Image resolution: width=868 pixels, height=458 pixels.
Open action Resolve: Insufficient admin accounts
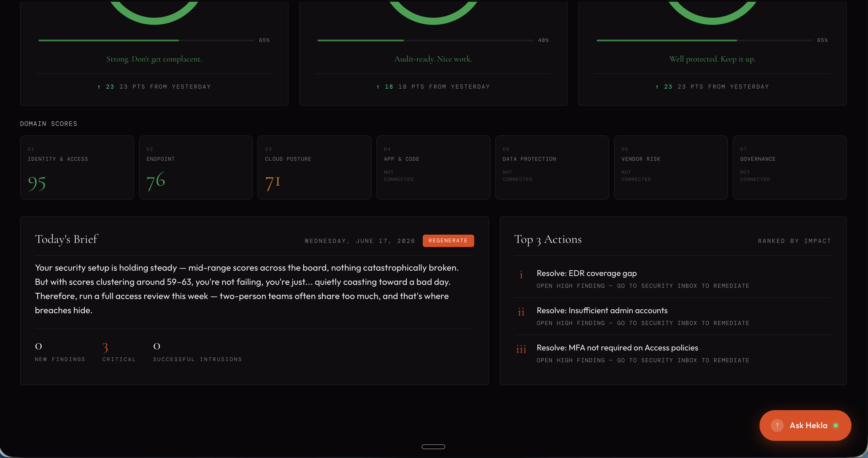coord(673,316)
